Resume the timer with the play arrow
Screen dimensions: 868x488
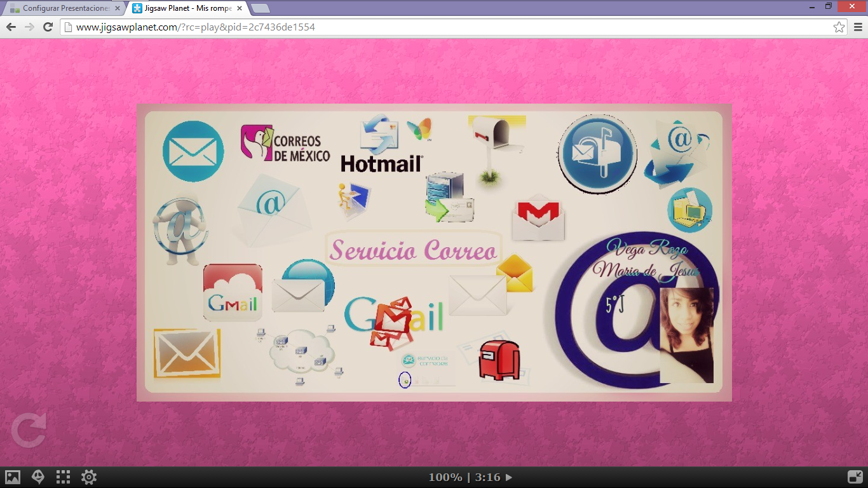click(x=508, y=477)
